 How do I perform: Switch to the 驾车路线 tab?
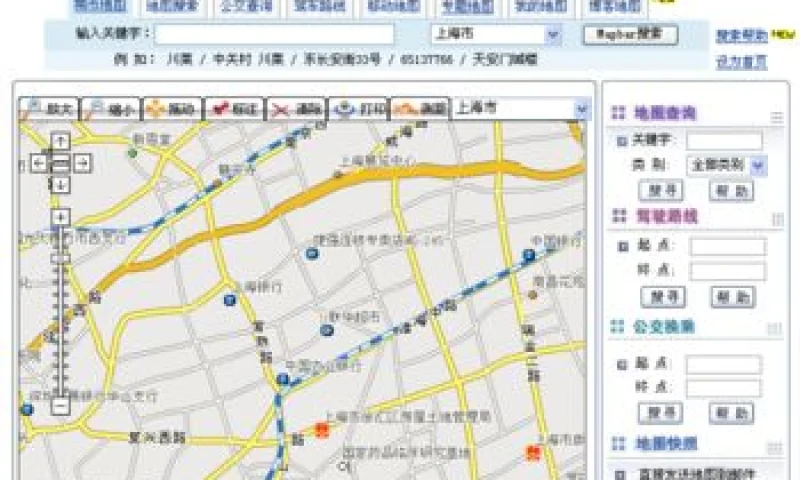(x=320, y=7)
